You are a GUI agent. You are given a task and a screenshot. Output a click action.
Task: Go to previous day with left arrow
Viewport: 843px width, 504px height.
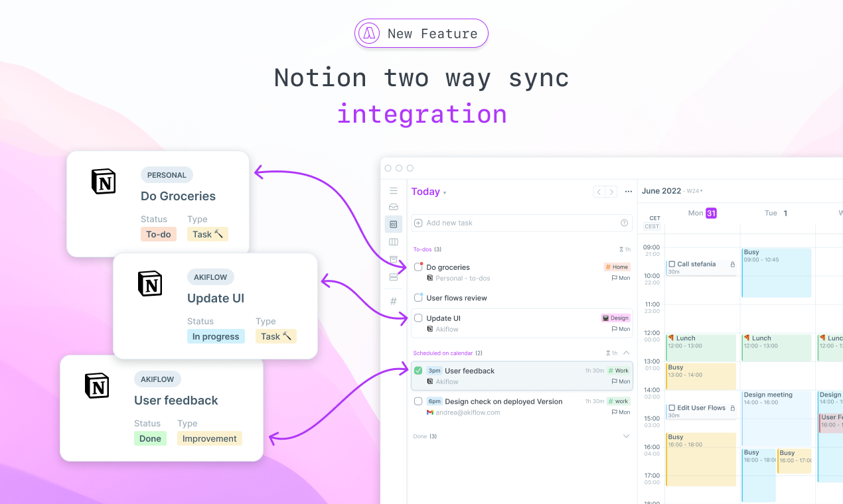(599, 192)
